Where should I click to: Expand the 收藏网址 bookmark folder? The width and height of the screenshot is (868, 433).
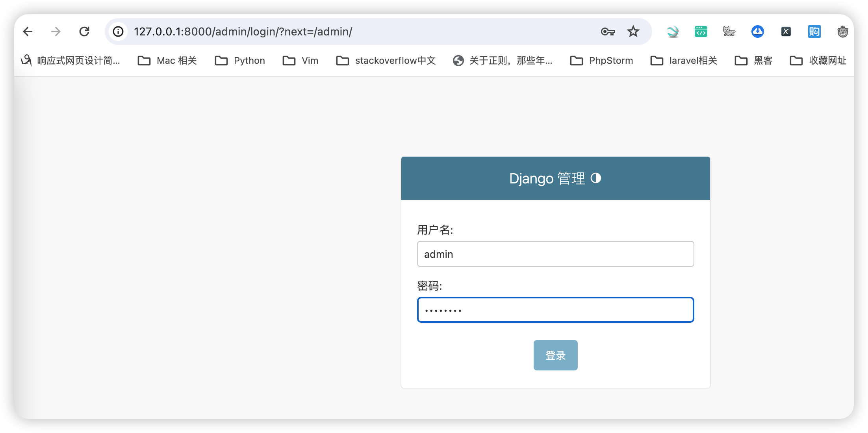pyautogui.click(x=818, y=61)
